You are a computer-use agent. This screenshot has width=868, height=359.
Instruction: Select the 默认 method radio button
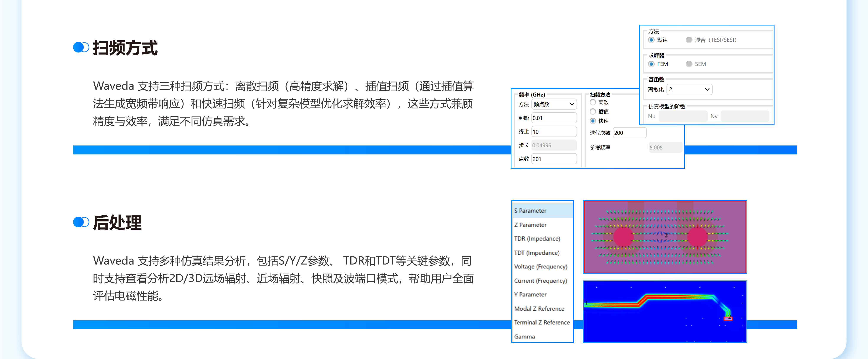651,40
